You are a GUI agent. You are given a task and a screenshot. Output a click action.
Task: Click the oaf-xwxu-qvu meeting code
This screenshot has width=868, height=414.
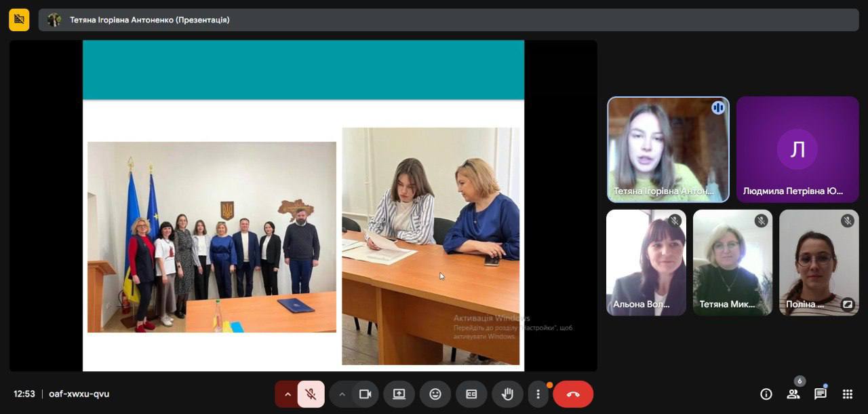(79, 394)
